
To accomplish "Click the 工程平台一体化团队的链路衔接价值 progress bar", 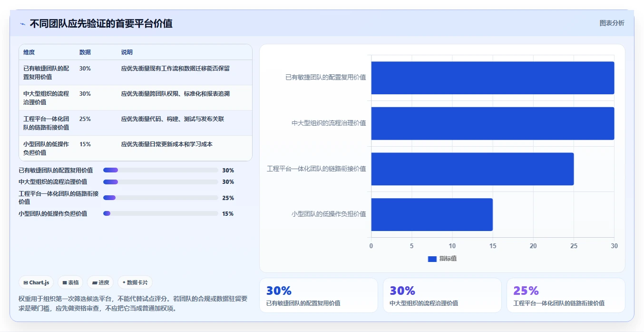I will (x=160, y=198).
